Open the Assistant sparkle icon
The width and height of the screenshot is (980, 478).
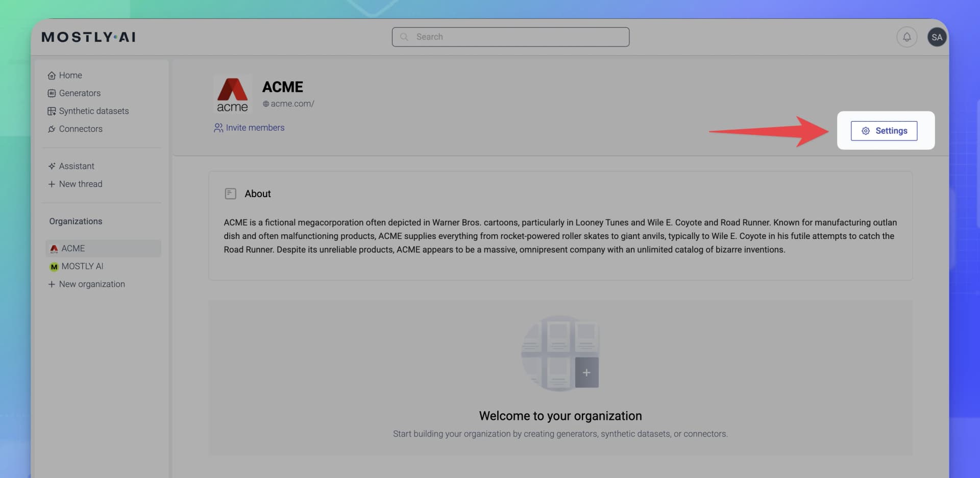(52, 166)
